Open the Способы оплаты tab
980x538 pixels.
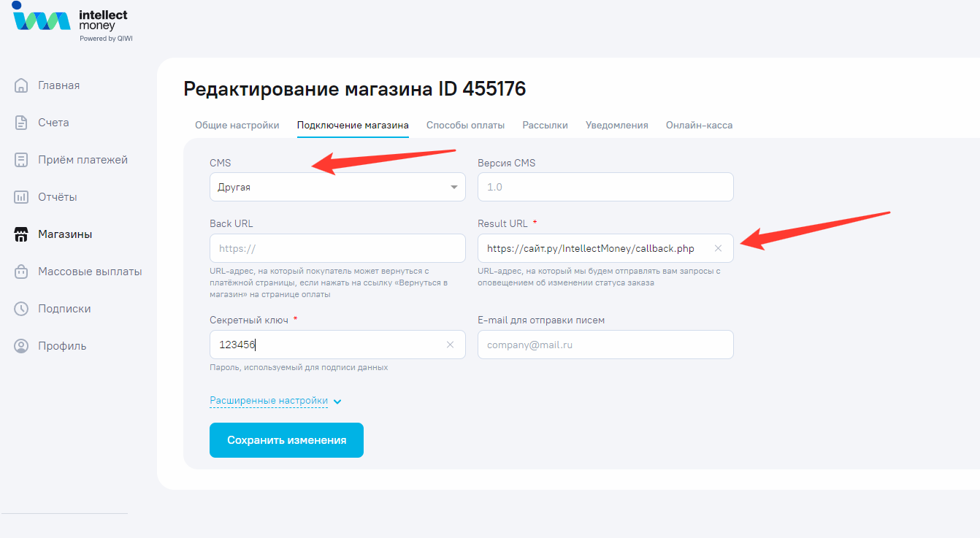coord(465,125)
